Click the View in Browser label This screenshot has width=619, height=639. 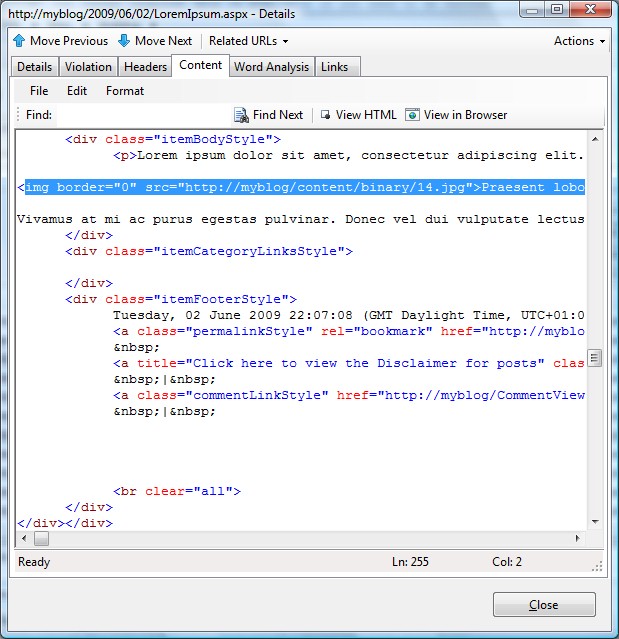[x=465, y=115]
